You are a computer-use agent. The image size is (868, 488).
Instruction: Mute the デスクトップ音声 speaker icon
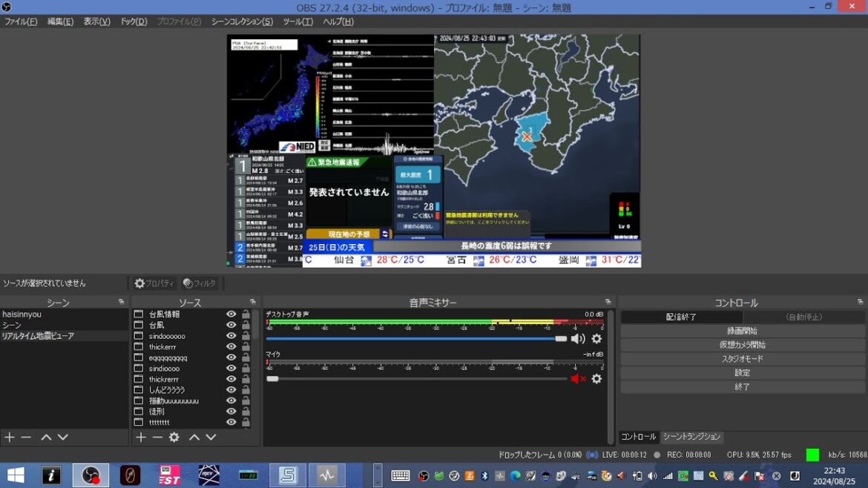[x=577, y=339]
